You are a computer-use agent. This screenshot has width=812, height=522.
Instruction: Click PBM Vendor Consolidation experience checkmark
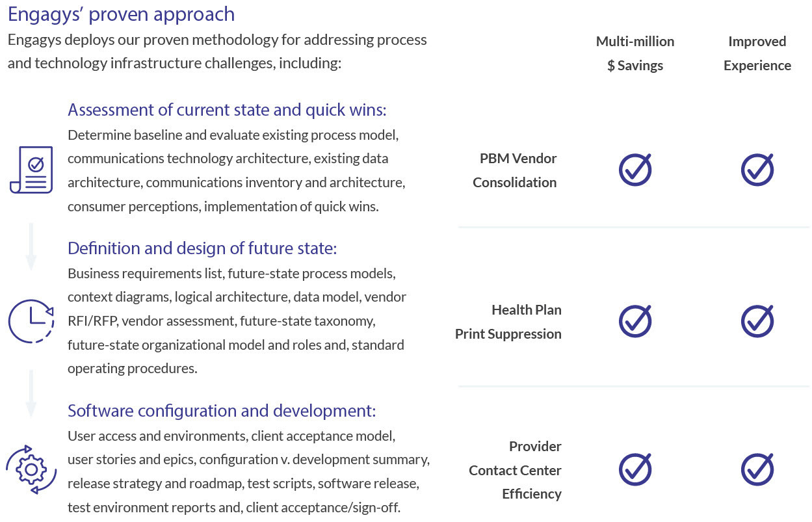[757, 170]
